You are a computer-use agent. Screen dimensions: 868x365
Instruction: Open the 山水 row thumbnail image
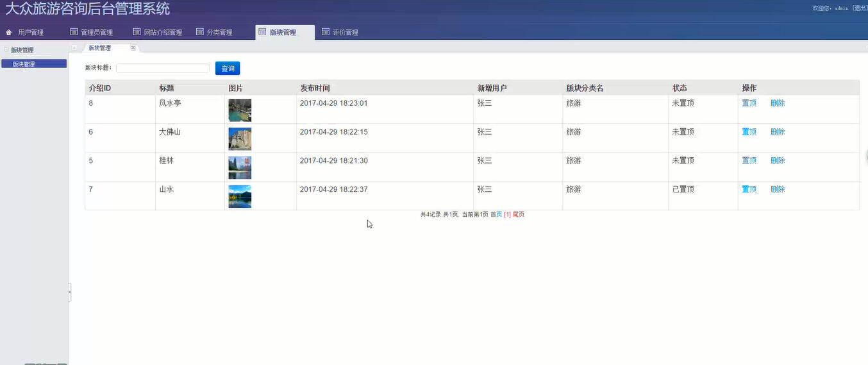coord(240,197)
